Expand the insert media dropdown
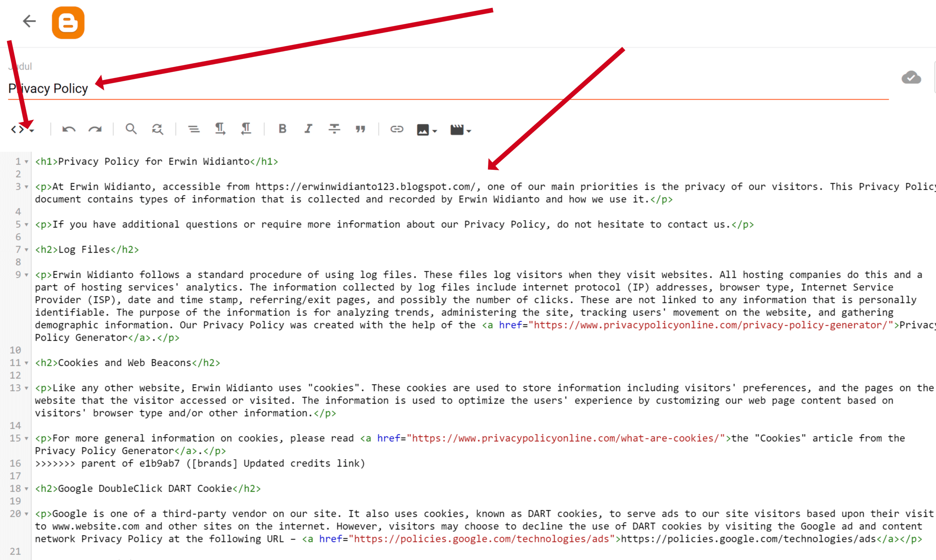The height and width of the screenshot is (560, 936). (459, 129)
